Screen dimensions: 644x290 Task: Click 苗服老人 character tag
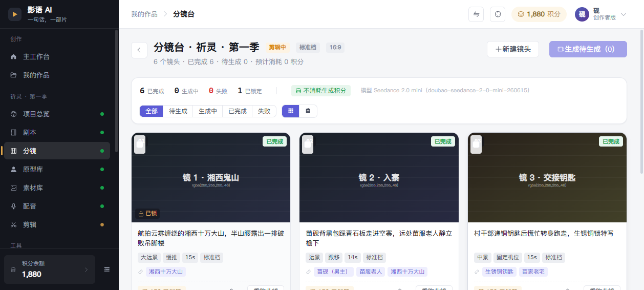point(371,272)
